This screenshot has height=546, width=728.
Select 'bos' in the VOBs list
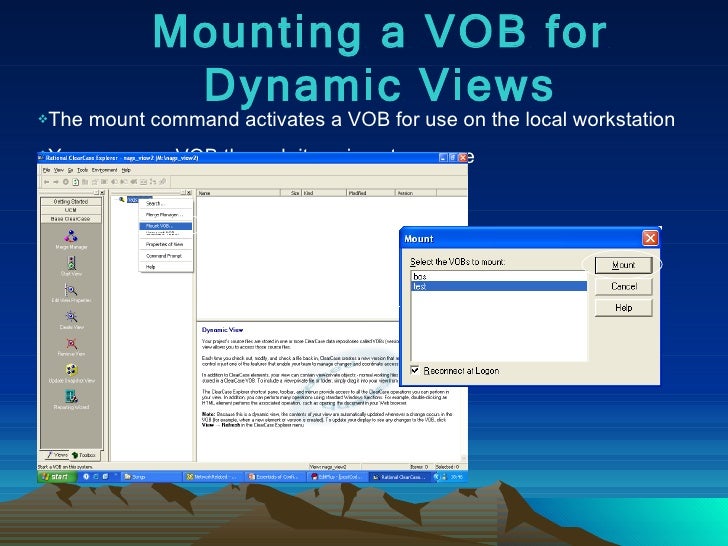(x=499, y=276)
